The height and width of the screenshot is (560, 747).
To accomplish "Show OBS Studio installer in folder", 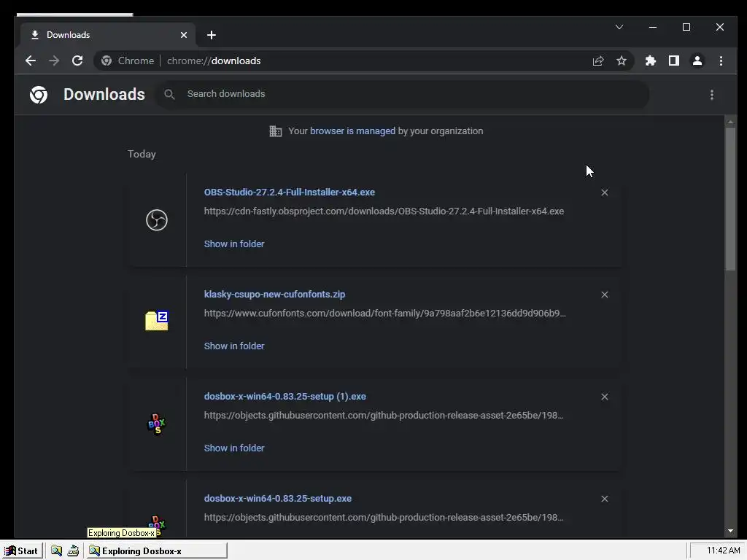I will (234, 244).
